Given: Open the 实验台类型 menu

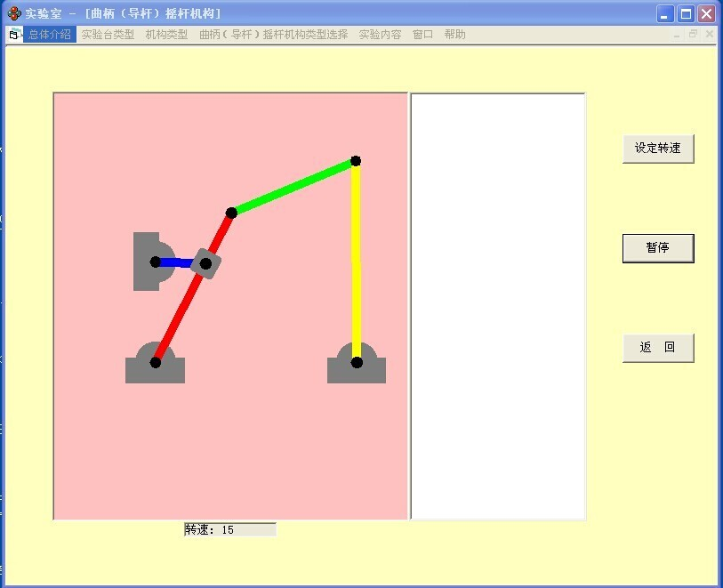Looking at the screenshot, I should (108, 35).
